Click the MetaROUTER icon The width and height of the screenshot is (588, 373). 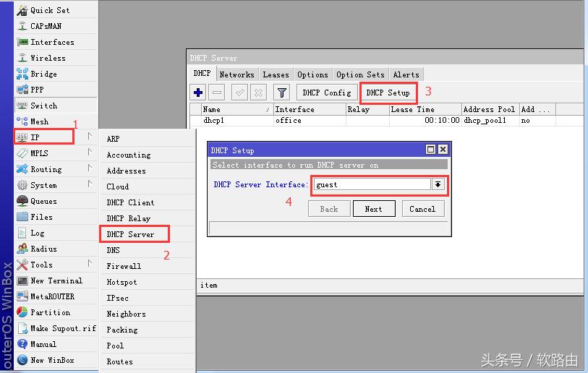tap(22, 296)
